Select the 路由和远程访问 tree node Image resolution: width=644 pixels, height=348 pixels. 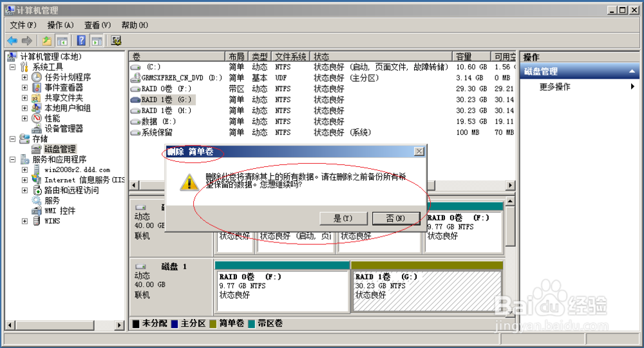coord(71,190)
